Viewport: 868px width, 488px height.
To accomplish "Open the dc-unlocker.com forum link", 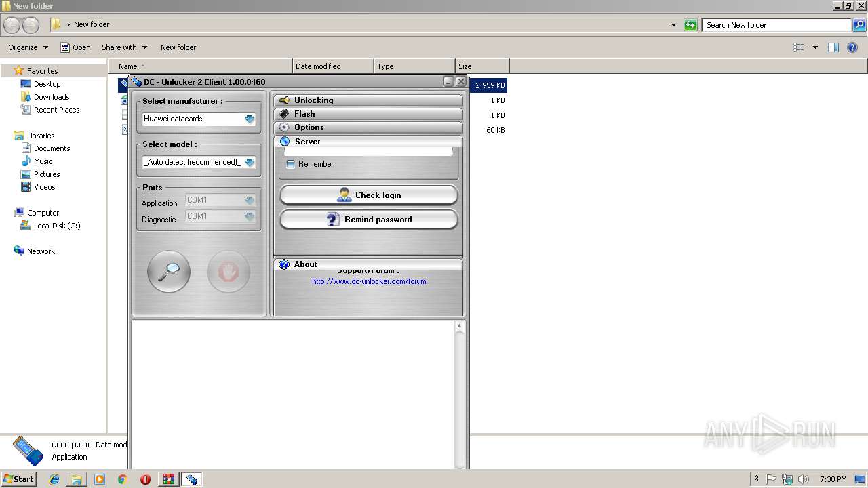I will point(369,281).
